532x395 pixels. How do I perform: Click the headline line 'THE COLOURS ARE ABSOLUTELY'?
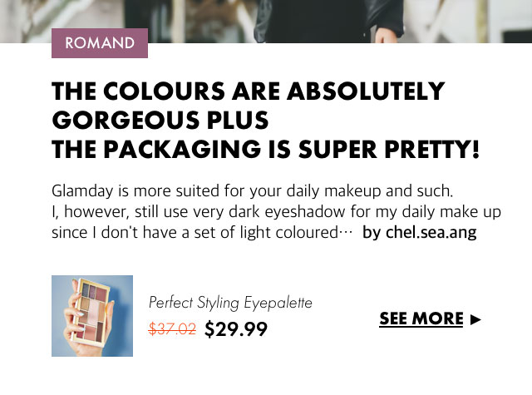point(248,91)
